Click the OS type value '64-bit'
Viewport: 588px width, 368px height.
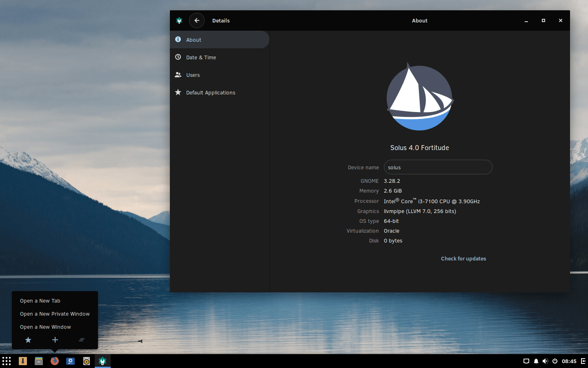pyautogui.click(x=391, y=221)
